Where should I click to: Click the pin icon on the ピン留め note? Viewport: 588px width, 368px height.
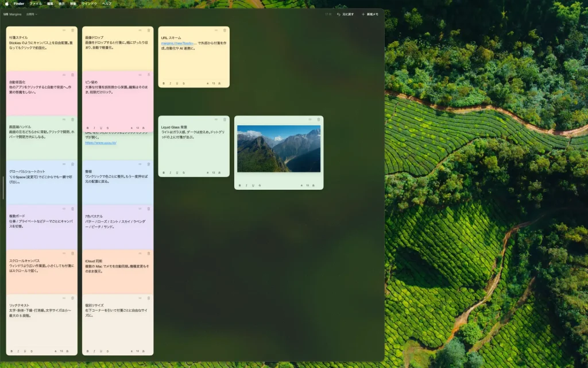tap(149, 75)
